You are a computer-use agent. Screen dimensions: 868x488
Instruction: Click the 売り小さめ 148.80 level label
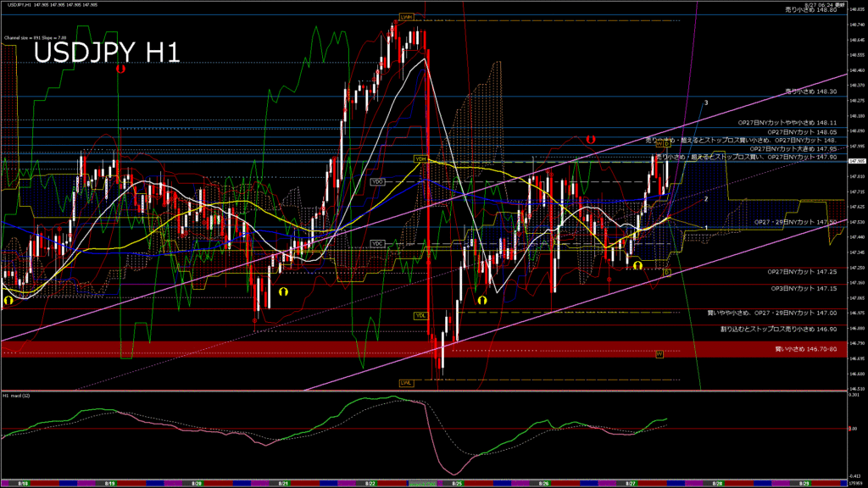tap(810, 9)
